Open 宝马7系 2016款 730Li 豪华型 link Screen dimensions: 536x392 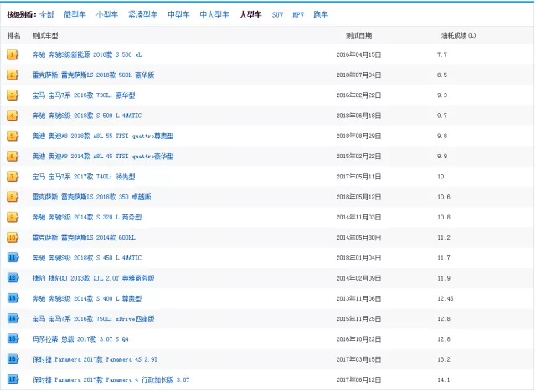pyautogui.click(x=84, y=95)
